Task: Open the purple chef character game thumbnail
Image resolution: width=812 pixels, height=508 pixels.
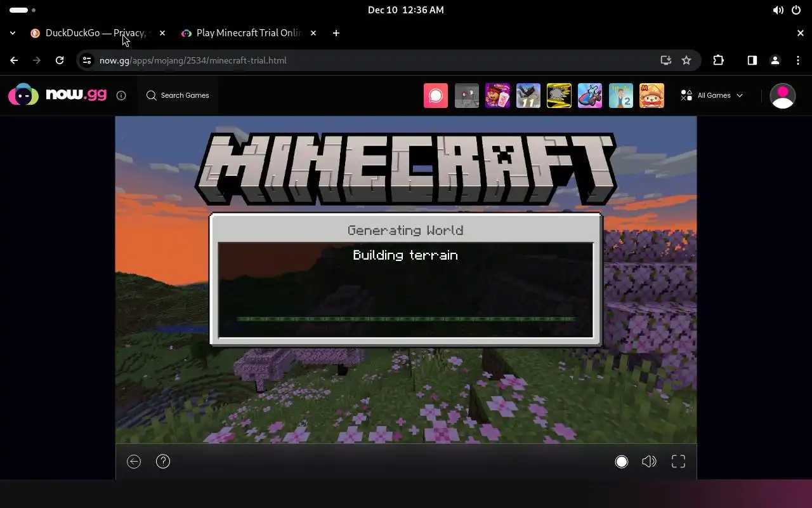Action: 497,95
